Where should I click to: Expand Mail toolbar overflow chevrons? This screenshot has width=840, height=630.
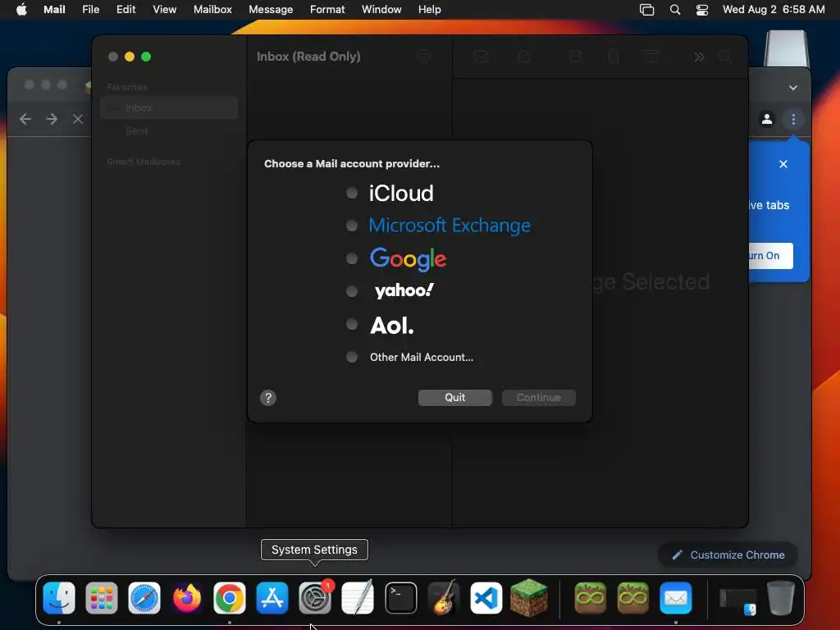(x=699, y=57)
